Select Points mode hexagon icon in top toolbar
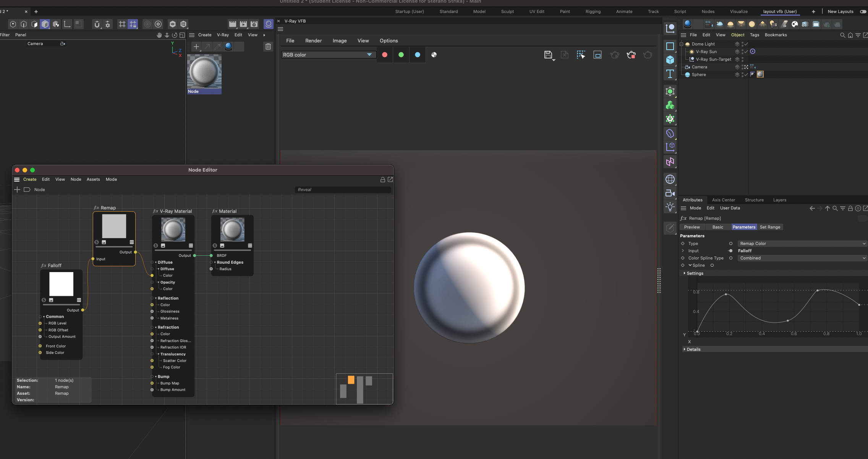The image size is (868, 459). [x=13, y=24]
